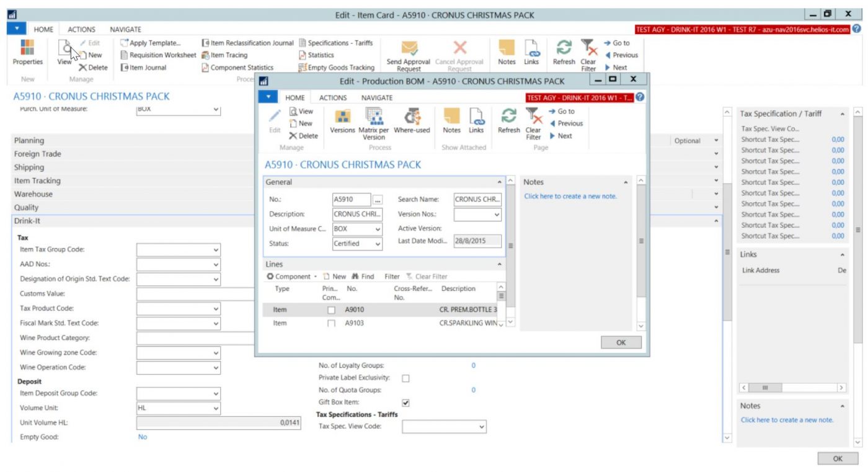Image resolution: width=868 pixels, height=472 pixels.
Task: Check the box on A9010 line
Action: click(331, 309)
